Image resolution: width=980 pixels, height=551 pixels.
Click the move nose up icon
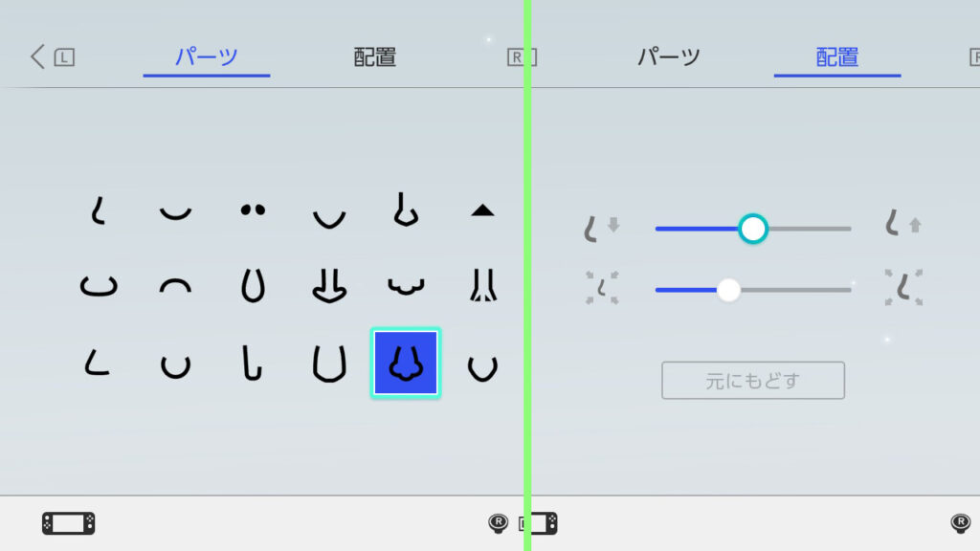click(x=903, y=224)
